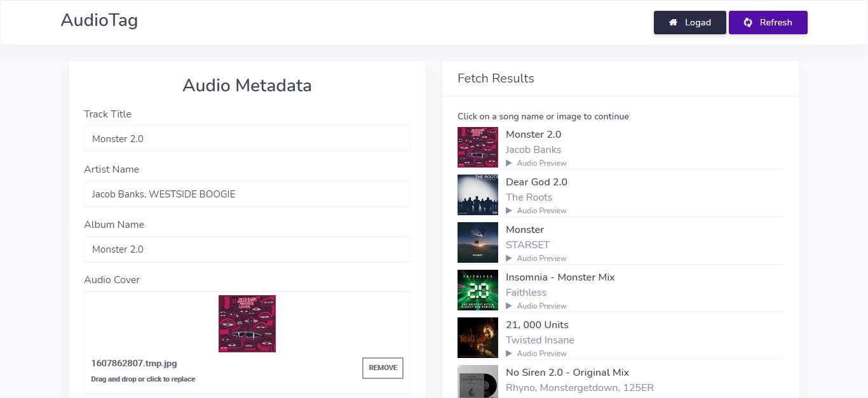Click the home icon in Logad button
This screenshot has width=868, height=398.
[x=673, y=22]
